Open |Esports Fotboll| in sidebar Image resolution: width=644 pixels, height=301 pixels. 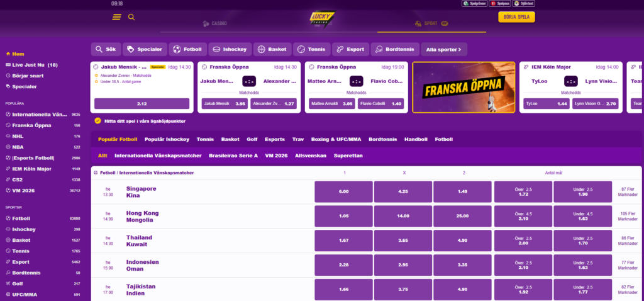click(43, 158)
